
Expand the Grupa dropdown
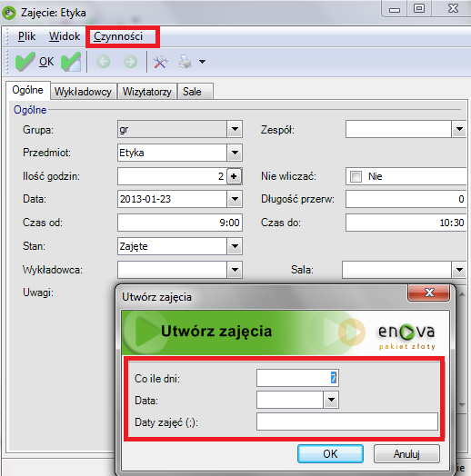[235, 129]
